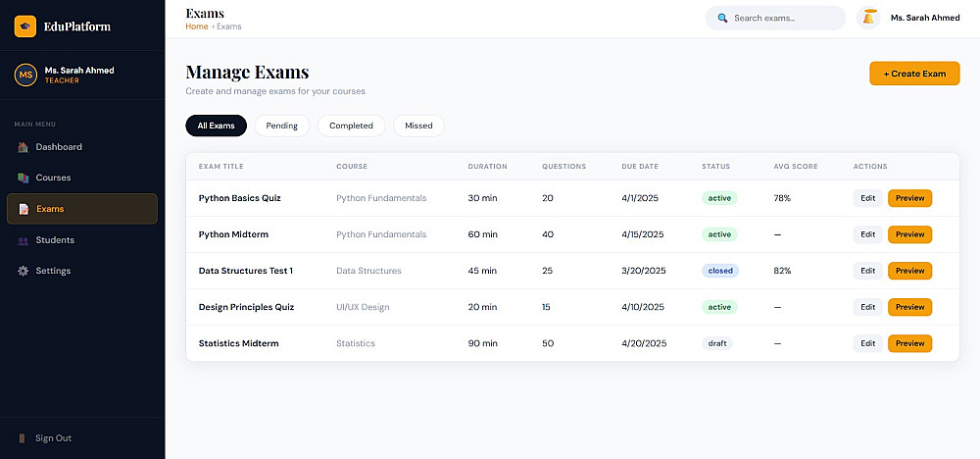Viewport: 980px width, 459px height.
Task: Switch to the Pending filter tab
Action: pyautogui.click(x=282, y=126)
